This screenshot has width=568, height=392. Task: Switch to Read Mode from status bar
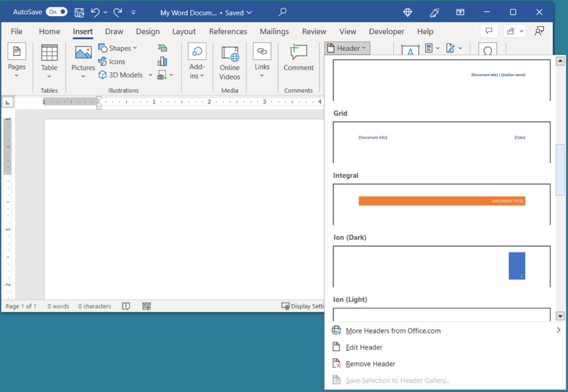coord(126,306)
